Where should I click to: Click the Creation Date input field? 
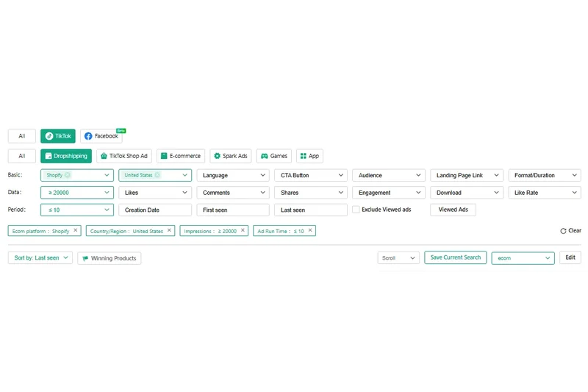(155, 210)
